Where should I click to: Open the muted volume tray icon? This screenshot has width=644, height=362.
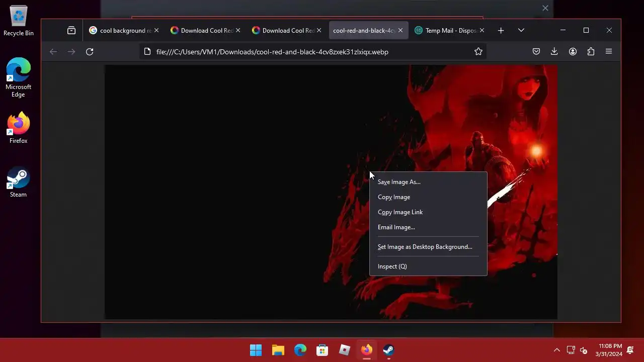click(584, 350)
